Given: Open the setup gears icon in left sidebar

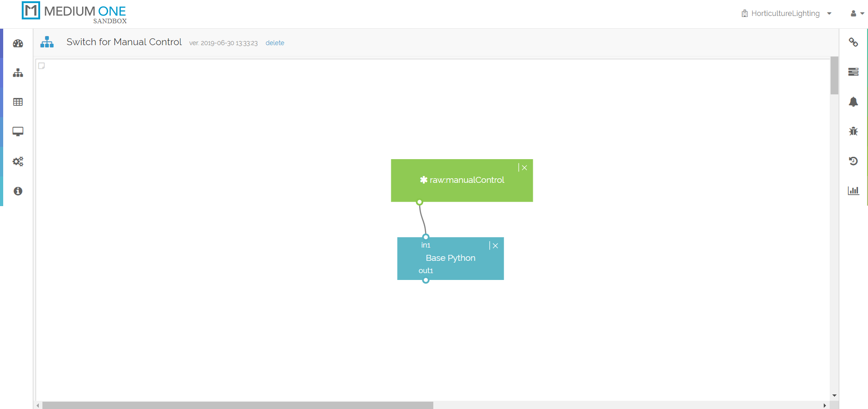Looking at the screenshot, I should pos(18,161).
